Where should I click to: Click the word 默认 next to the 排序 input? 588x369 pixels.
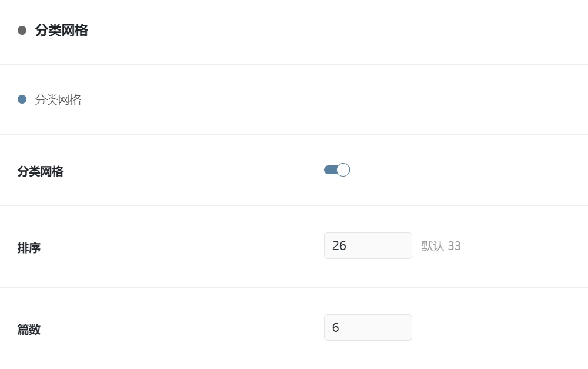click(x=432, y=246)
